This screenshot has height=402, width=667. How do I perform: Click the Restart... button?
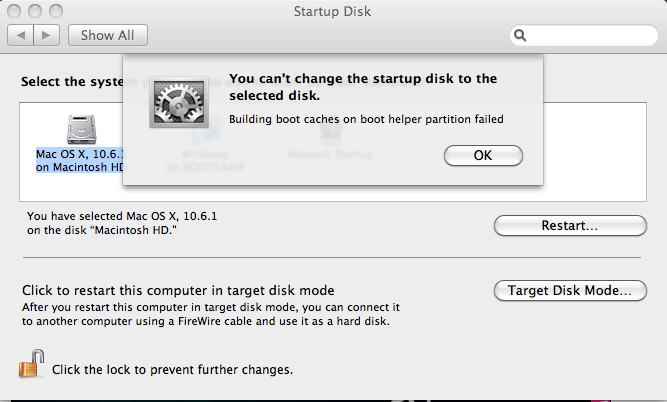click(x=570, y=225)
